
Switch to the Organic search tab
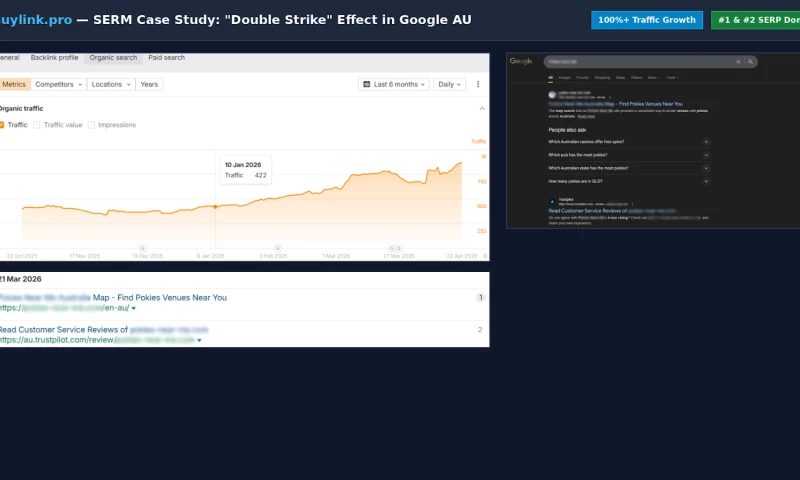click(113, 58)
